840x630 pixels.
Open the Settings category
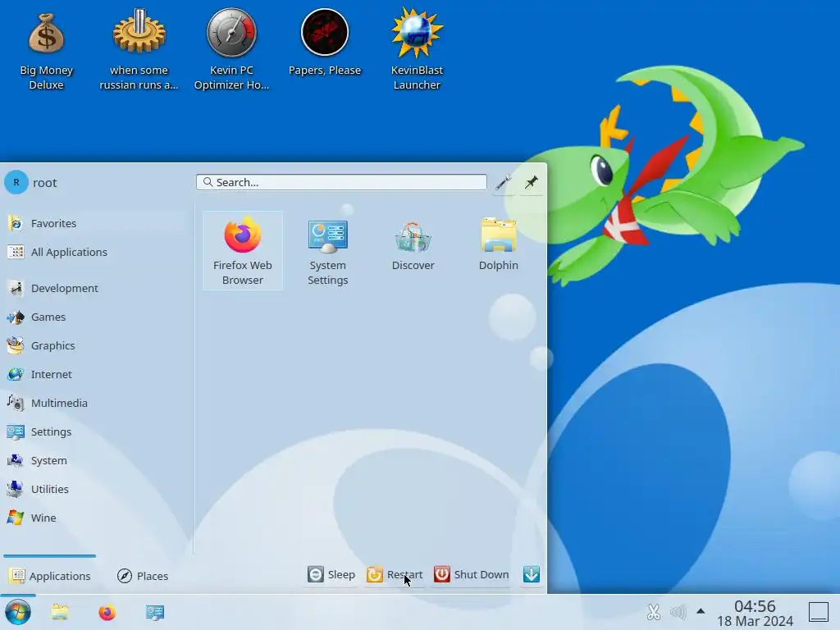(94, 431)
